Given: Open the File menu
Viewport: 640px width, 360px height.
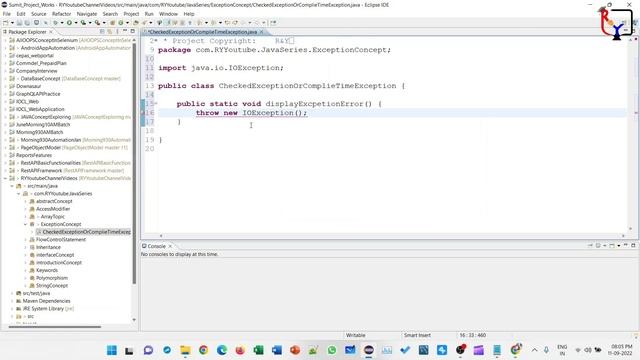Looking at the screenshot, I should coord(7,14).
